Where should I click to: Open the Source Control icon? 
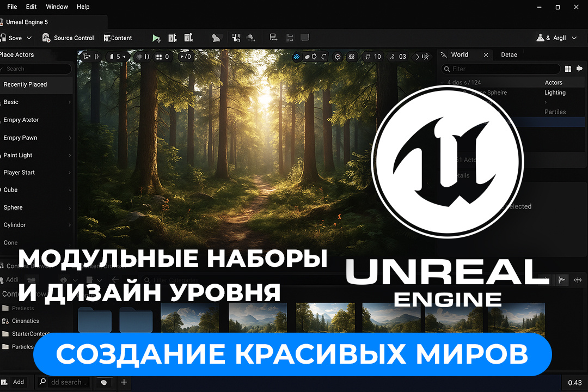pos(46,38)
